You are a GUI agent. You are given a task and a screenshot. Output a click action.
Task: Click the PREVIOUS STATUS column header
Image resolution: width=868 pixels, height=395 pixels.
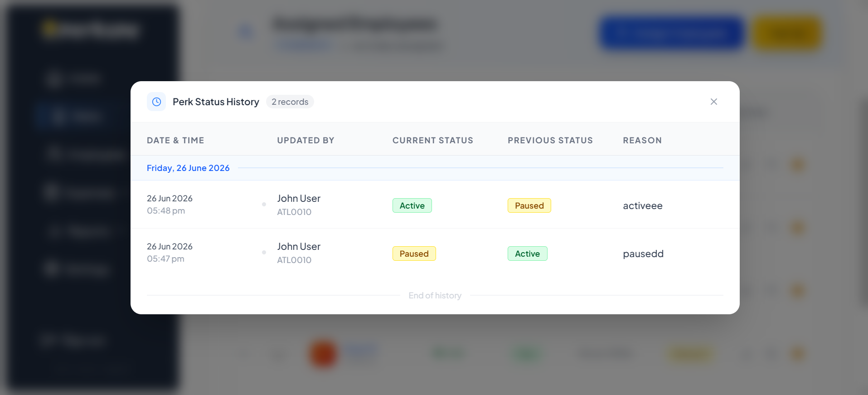click(550, 141)
